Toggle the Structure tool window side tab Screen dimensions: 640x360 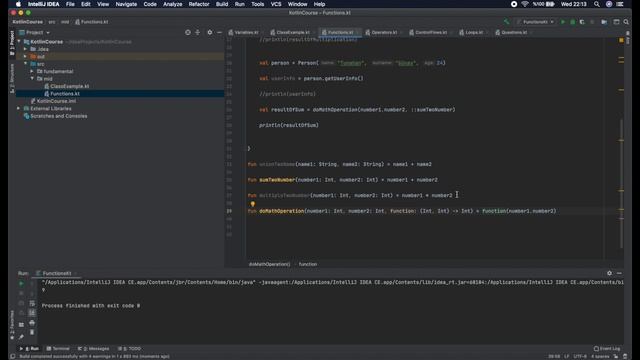tap(12, 78)
